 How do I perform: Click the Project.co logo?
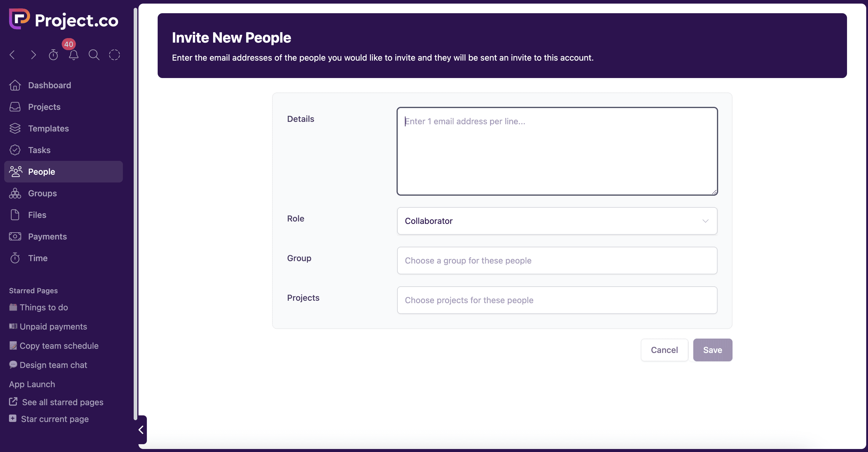coord(64,20)
